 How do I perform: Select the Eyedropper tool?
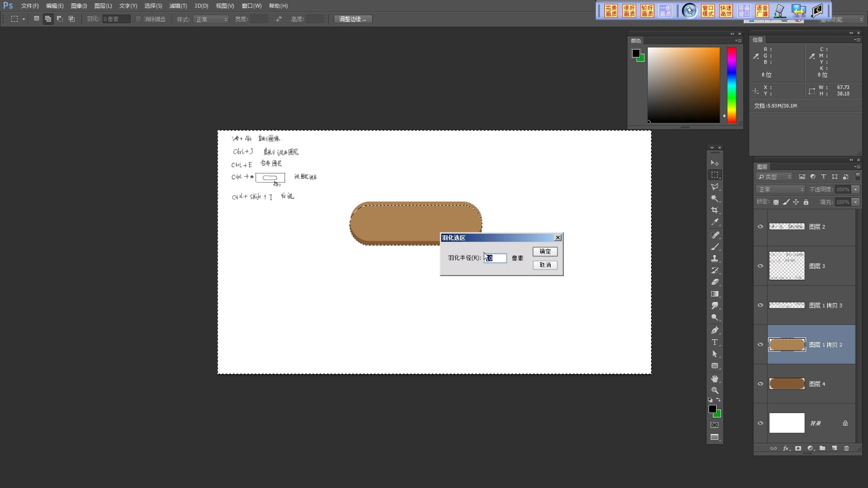coord(714,222)
